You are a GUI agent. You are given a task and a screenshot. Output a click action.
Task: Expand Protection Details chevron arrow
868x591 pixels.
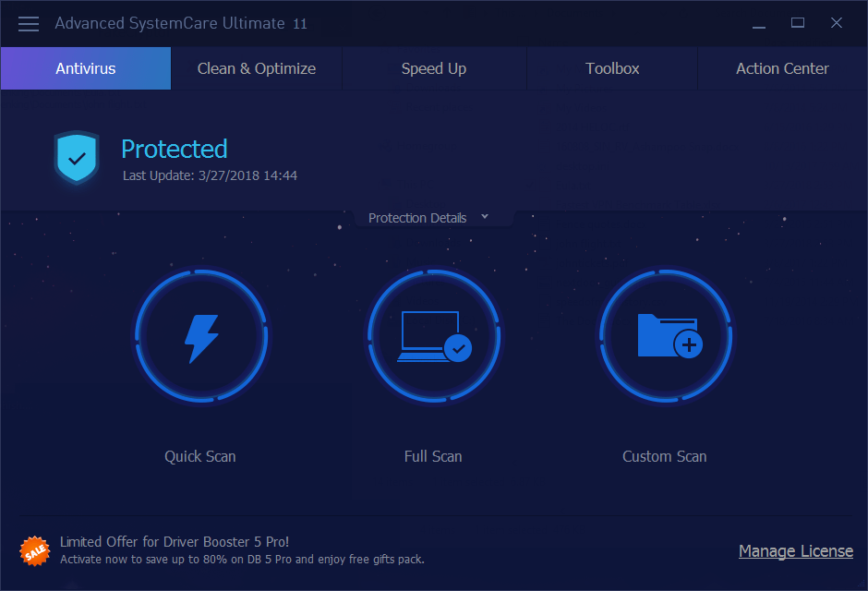pyautogui.click(x=485, y=216)
